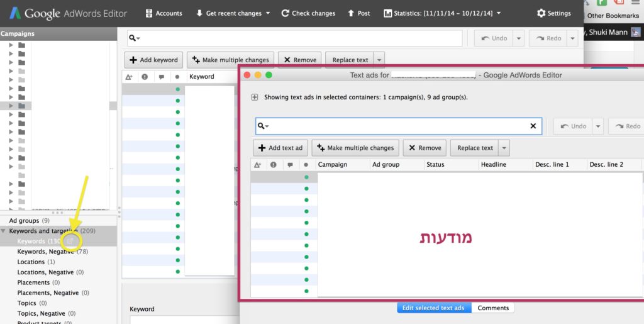Select Placements, Negative (0)
The image size is (644, 324).
coord(53,293)
